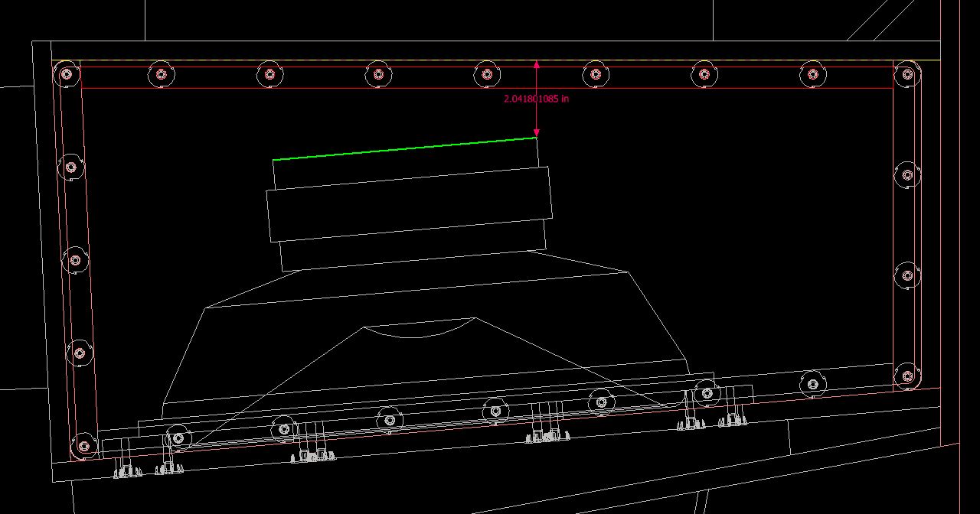Select the green line atop the speaker magnet

[404, 148]
